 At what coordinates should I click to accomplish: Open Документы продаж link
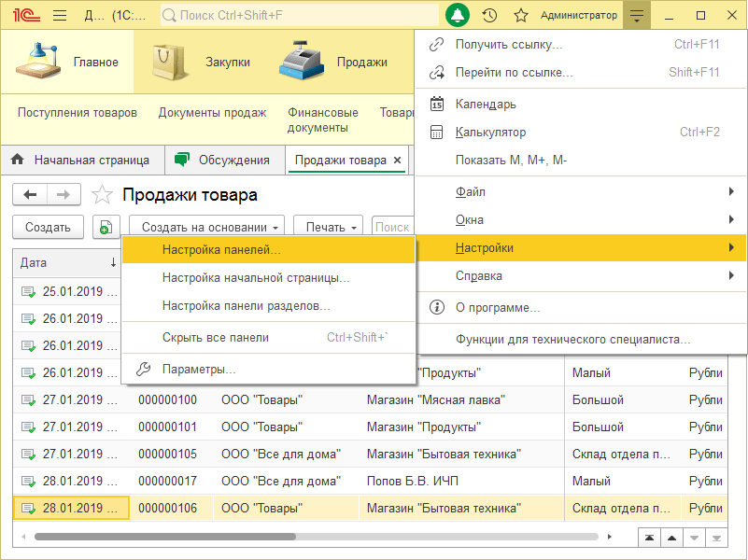pyautogui.click(x=212, y=113)
